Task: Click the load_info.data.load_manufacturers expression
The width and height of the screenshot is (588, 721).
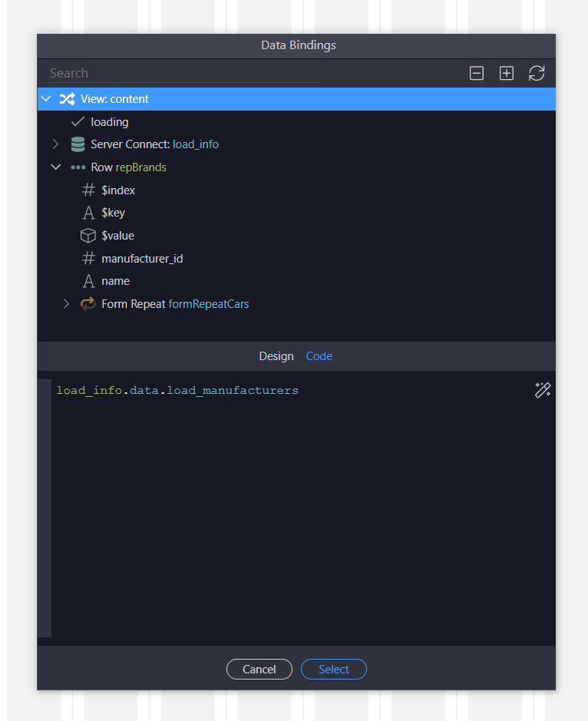Action: tap(177, 391)
